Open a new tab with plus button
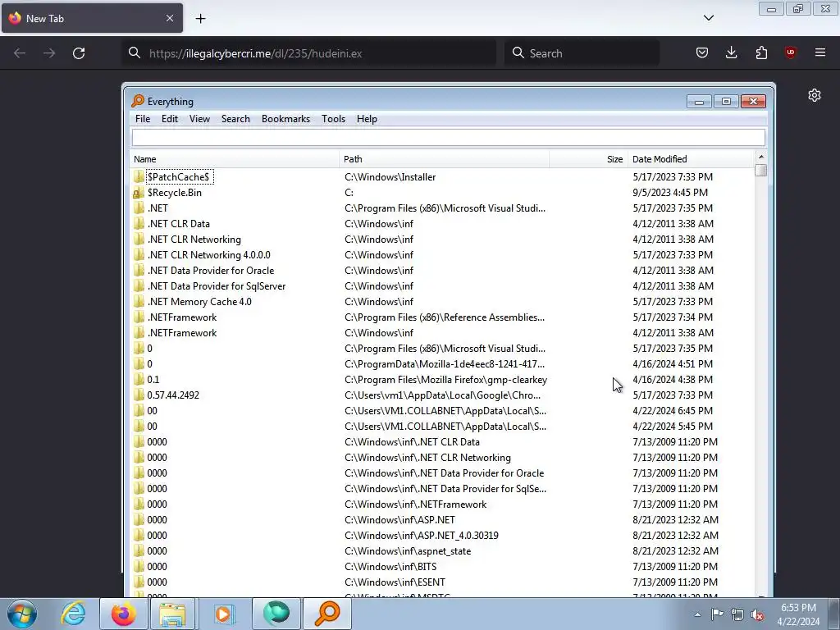 pyautogui.click(x=200, y=19)
